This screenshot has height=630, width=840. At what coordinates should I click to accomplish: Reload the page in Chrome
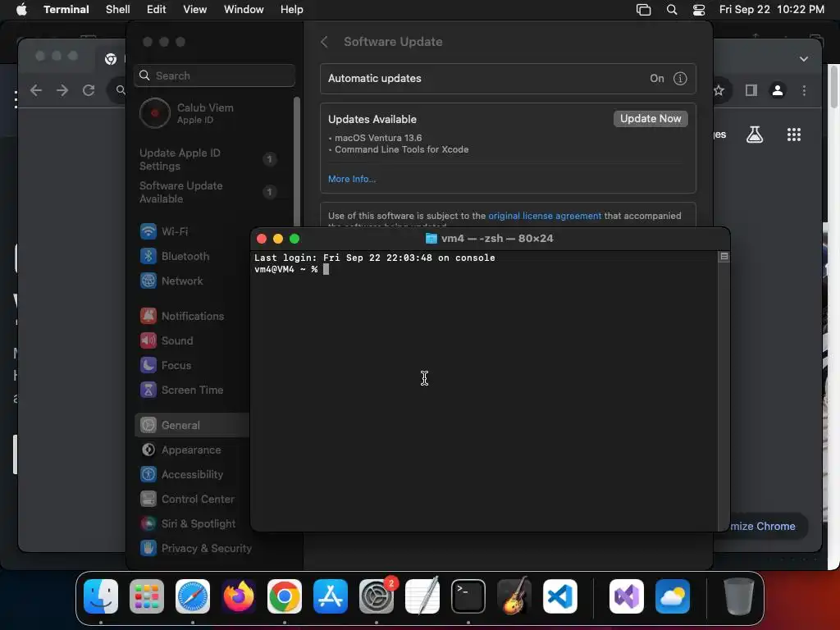89,90
